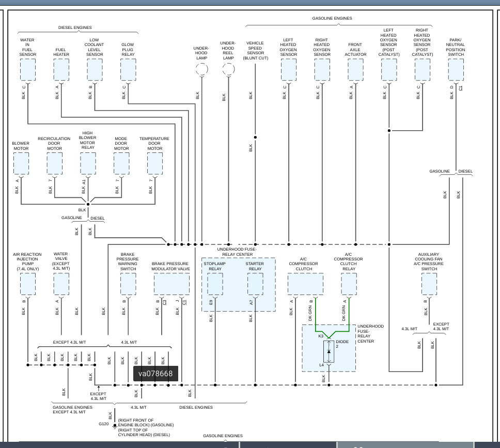Viewport: 500px width, 448px height.
Task: Select the "A/C COMPRESSOR CLUTCH RELAY" label
Action: click(349, 261)
